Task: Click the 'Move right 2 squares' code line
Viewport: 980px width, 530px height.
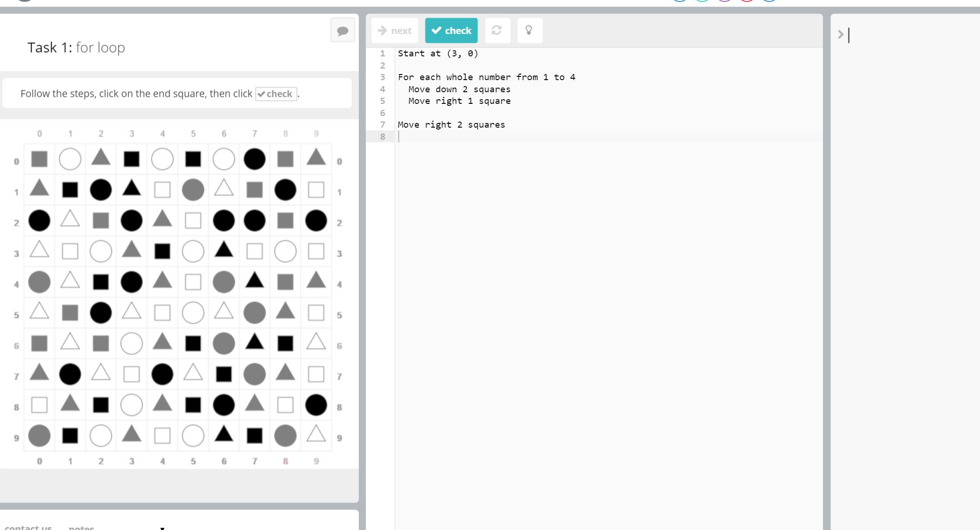Action: point(451,124)
